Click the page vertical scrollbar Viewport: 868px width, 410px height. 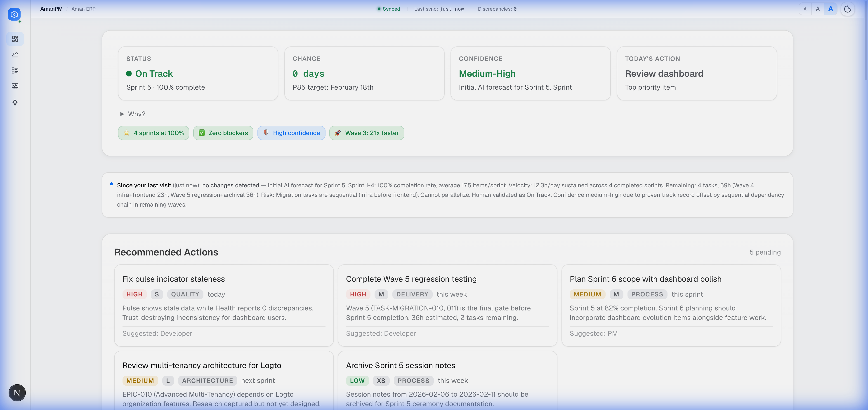pyautogui.click(x=866, y=41)
